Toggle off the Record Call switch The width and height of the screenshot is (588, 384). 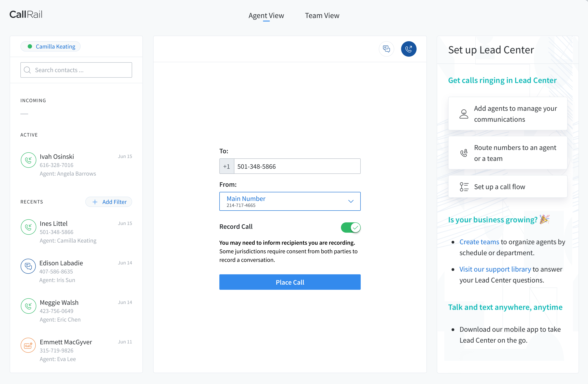350,227
